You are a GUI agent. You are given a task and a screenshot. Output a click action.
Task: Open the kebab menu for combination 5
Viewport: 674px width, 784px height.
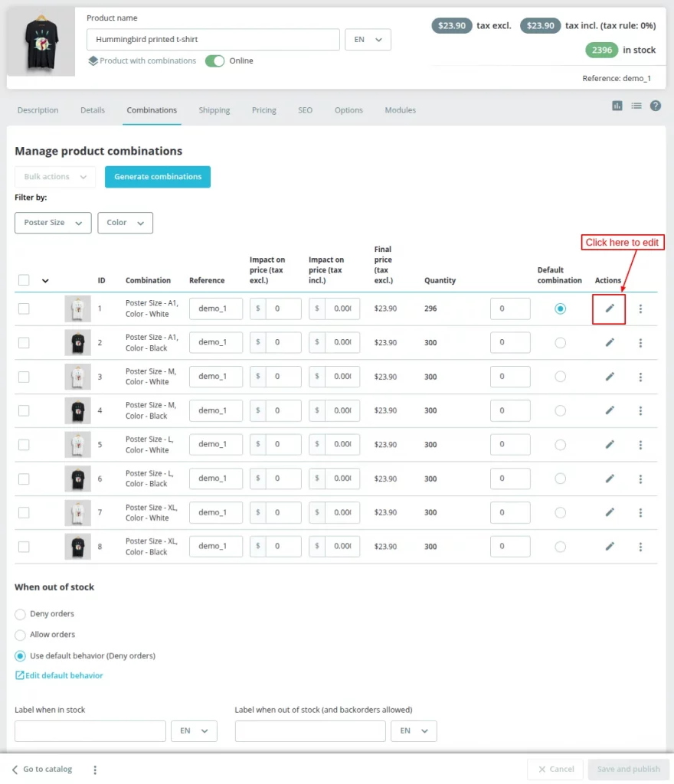point(640,444)
